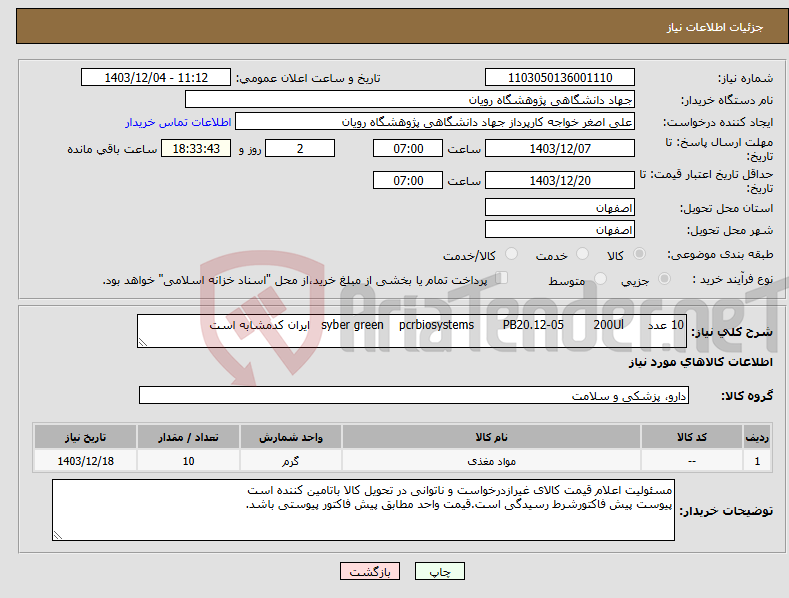The width and height of the screenshot is (789, 598).
Task: Click the remaining days field showing 2
Action: click(300, 148)
